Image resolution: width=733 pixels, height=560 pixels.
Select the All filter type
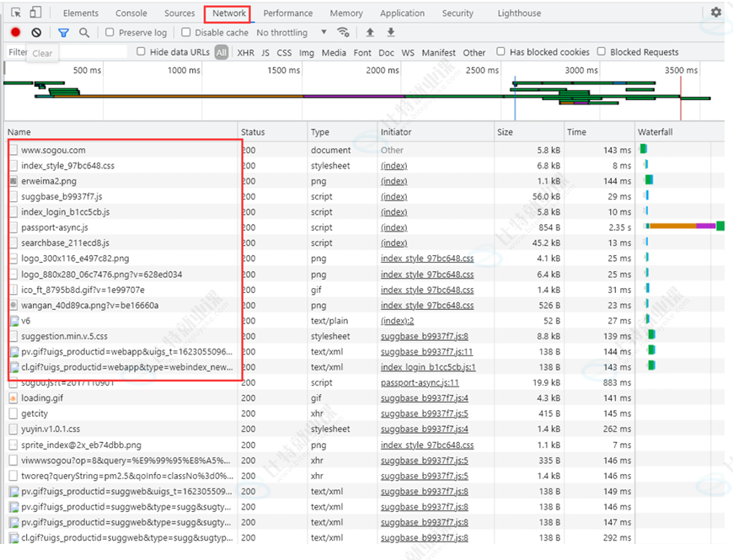[x=222, y=52]
